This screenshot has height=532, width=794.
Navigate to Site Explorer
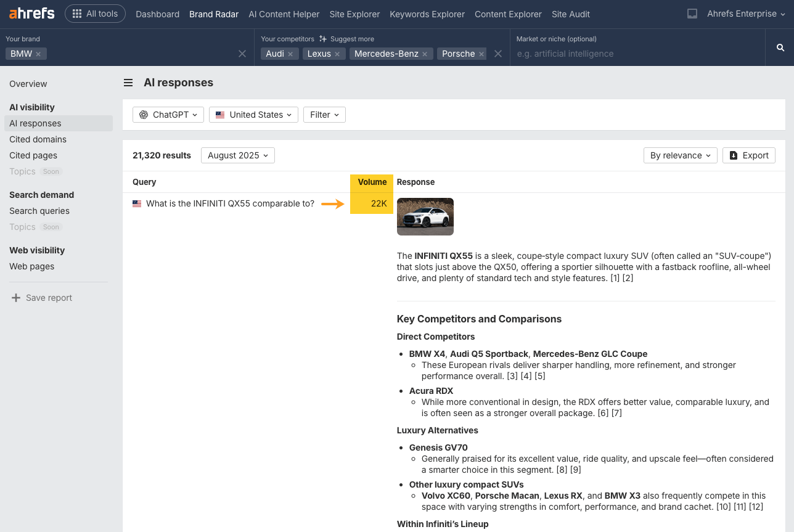point(354,14)
